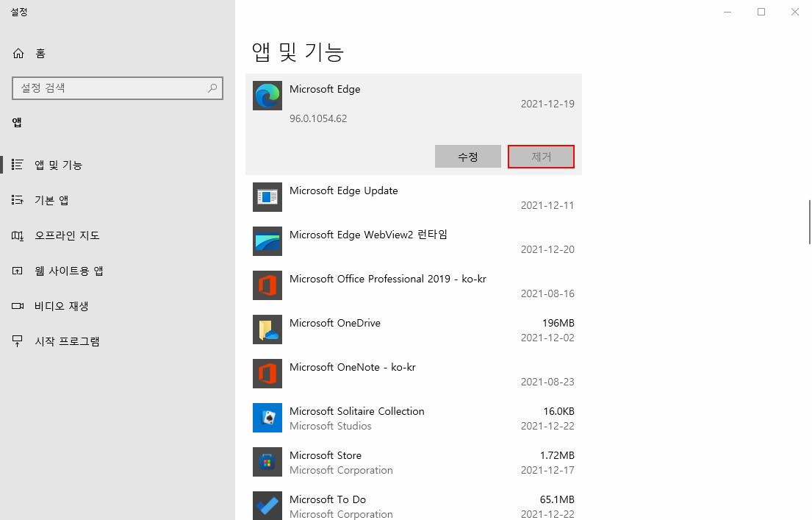Image resolution: width=812 pixels, height=520 pixels.
Task: Click Edge version 96.0.1054.62 text
Action: [318, 118]
